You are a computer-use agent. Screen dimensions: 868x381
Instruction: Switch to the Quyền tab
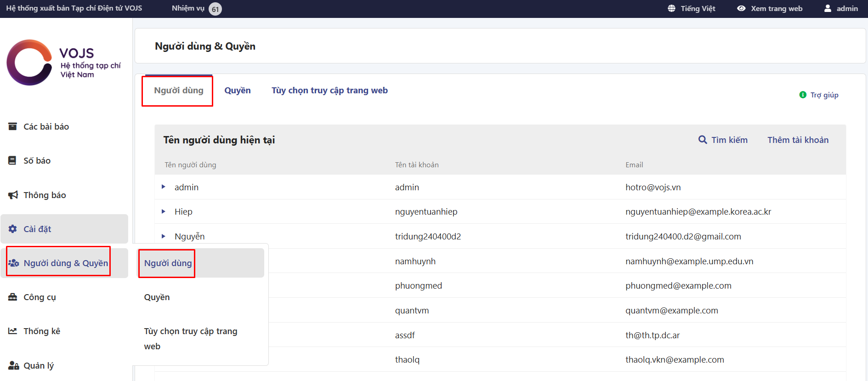pyautogui.click(x=238, y=91)
